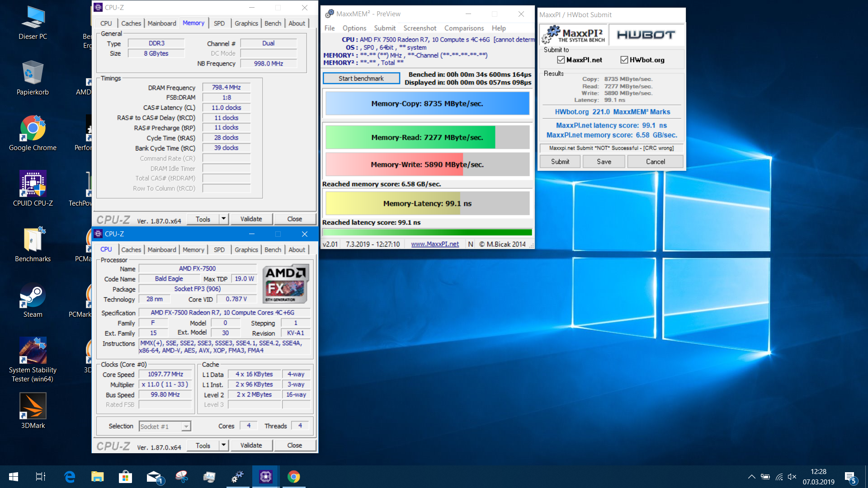The width and height of the screenshot is (868, 488).
Task: Open CPUID CPU-Z desktop shortcut
Action: point(33,189)
